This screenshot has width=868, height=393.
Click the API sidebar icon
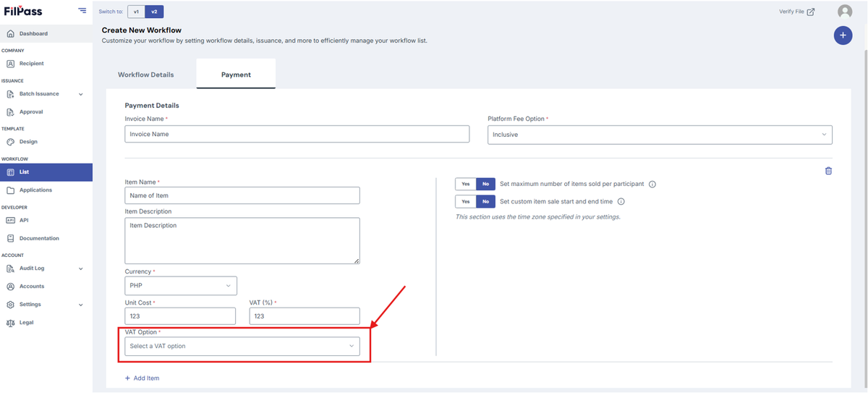click(10, 220)
